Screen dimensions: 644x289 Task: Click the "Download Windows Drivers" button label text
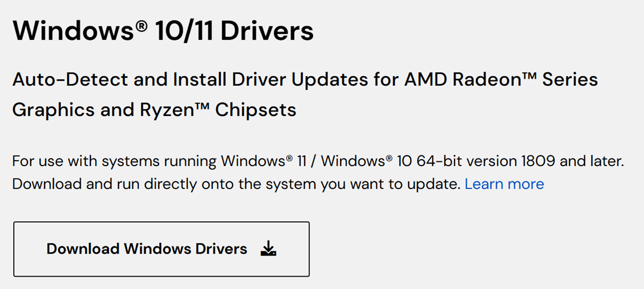pos(147,249)
